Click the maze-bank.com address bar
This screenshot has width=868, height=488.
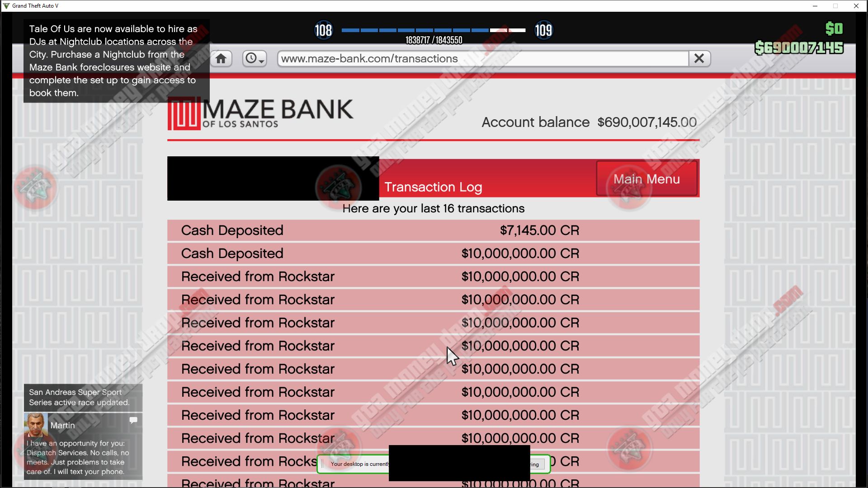pos(482,59)
